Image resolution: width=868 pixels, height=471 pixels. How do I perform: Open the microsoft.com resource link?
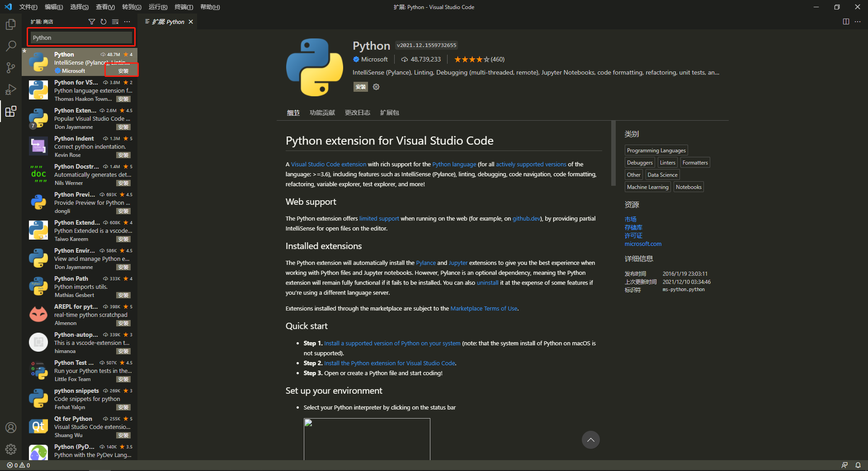[643, 244]
